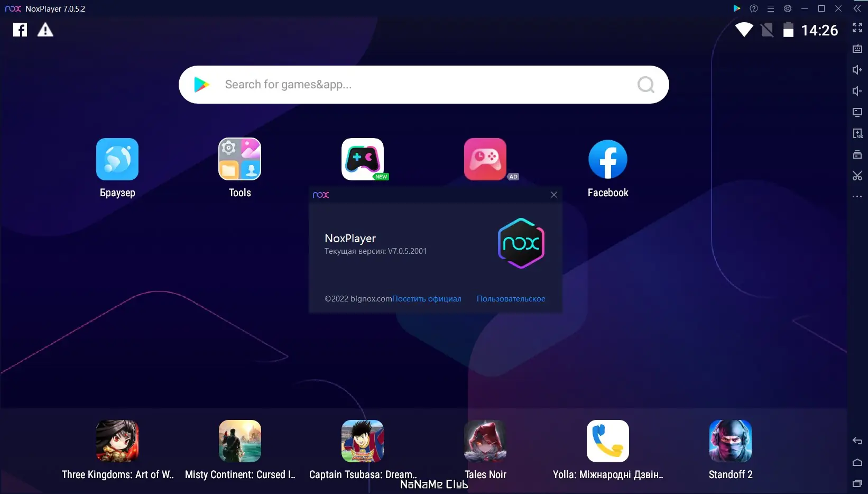This screenshot has height=494, width=868.
Task: Open Misty Continent: Cursed Island game
Action: click(x=240, y=441)
